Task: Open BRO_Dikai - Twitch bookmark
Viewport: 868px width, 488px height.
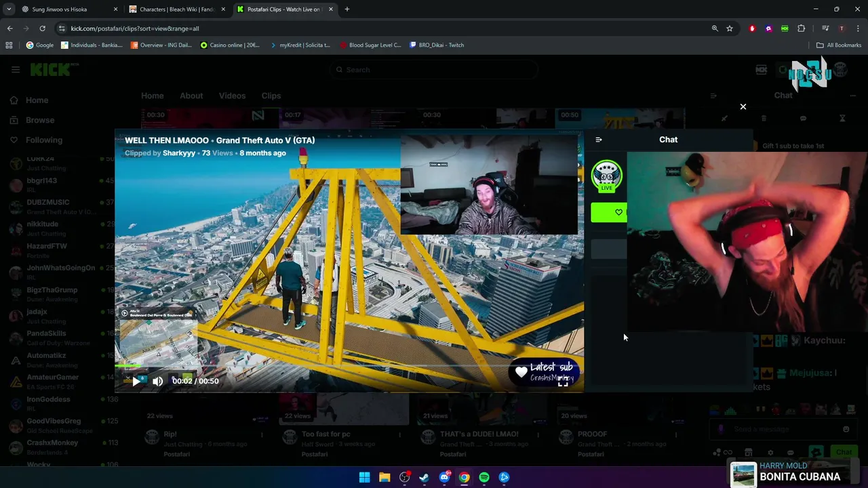Action: pyautogui.click(x=437, y=45)
